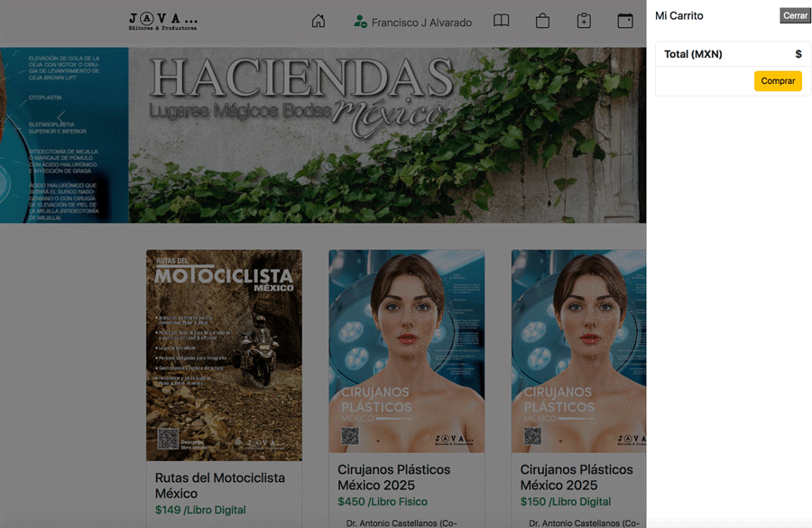Click the QR code on Motociclista cover
Viewport: 812px width, 528px height.
(x=168, y=439)
